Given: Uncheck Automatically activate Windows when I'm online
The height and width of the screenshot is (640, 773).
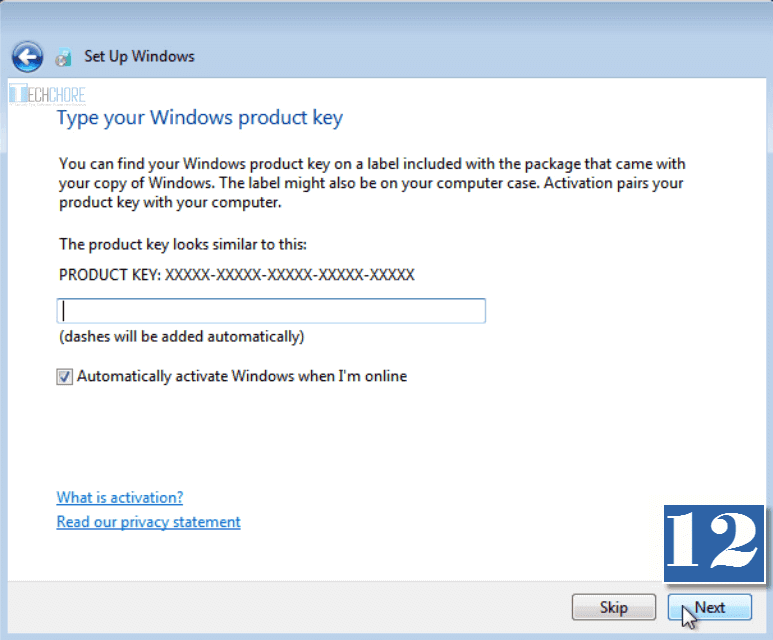Looking at the screenshot, I should tap(65, 377).
